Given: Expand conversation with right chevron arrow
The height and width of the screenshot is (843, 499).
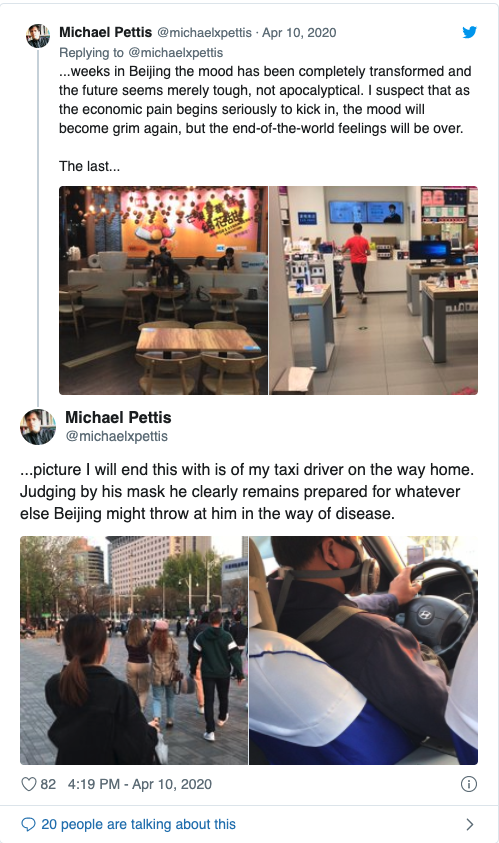Looking at the screenshot, I should [x=469, y=824].
